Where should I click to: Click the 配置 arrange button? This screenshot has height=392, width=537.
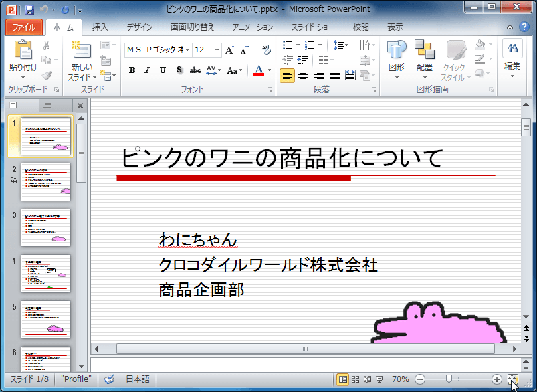point(425,59)
